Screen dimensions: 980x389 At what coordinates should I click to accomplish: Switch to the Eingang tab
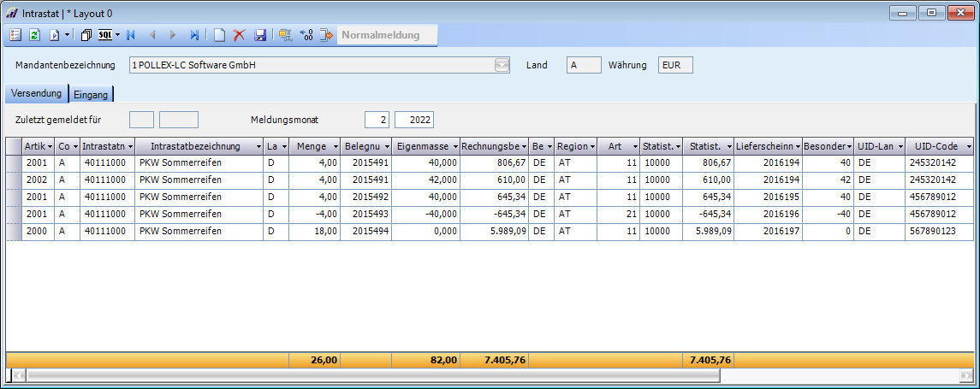click(91, 94)
